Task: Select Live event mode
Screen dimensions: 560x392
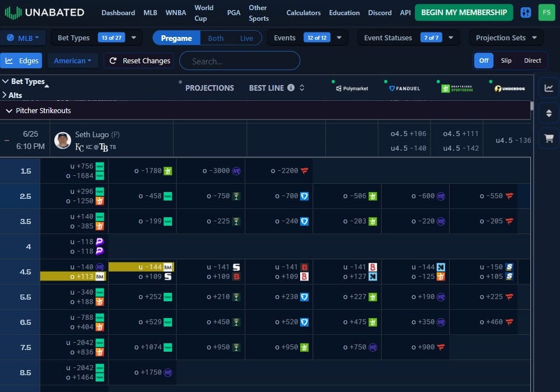Action: [246, 38]
